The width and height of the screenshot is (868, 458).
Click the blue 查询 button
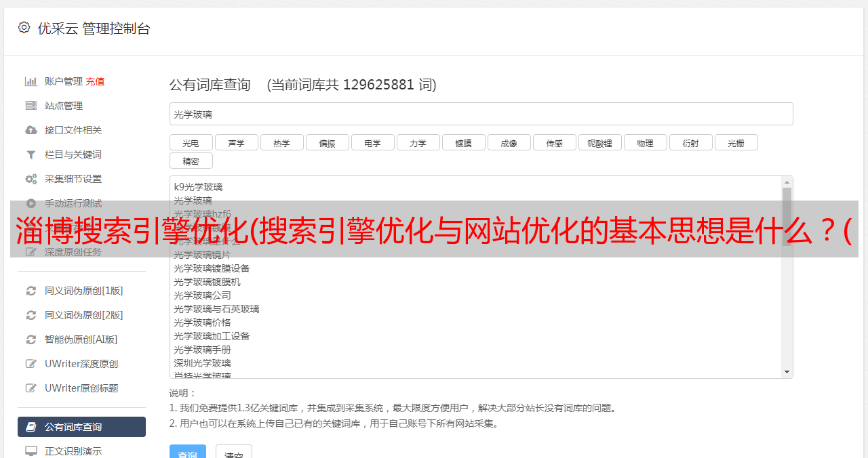pos(188,453)
